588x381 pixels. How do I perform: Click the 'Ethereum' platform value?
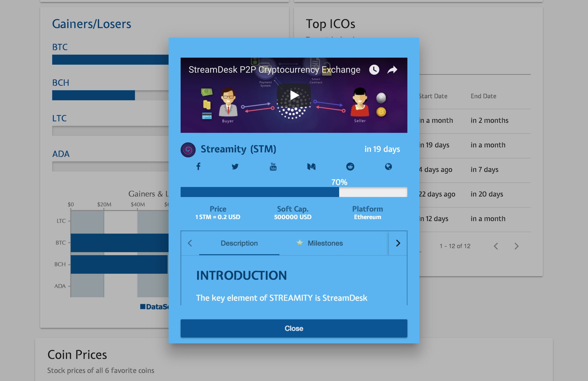(x=367, y=217)
